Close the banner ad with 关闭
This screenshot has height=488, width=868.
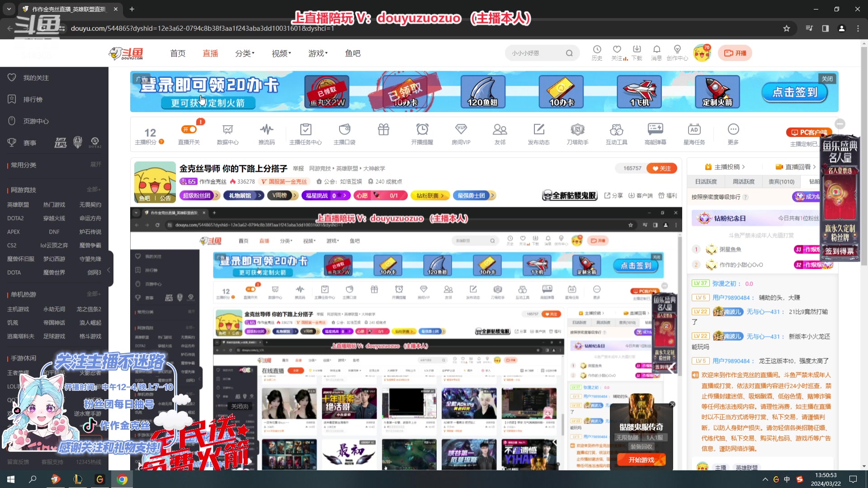(x=827, y=79)
